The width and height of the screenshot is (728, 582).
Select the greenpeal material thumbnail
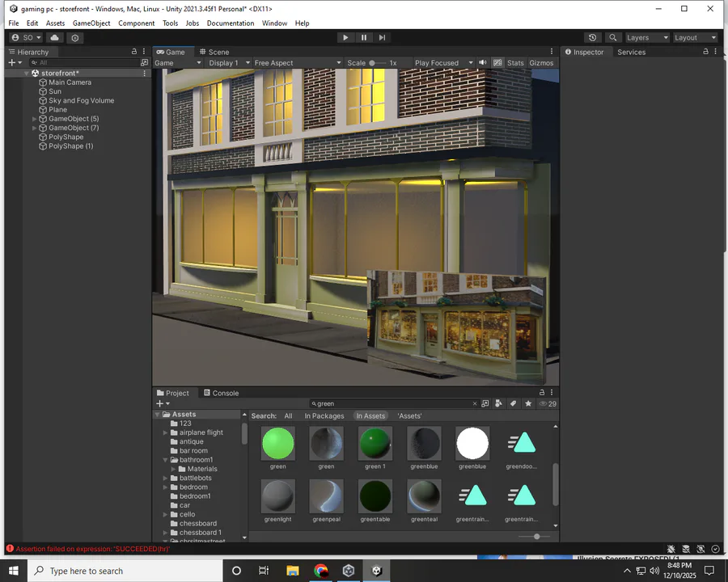coord(327,496)
